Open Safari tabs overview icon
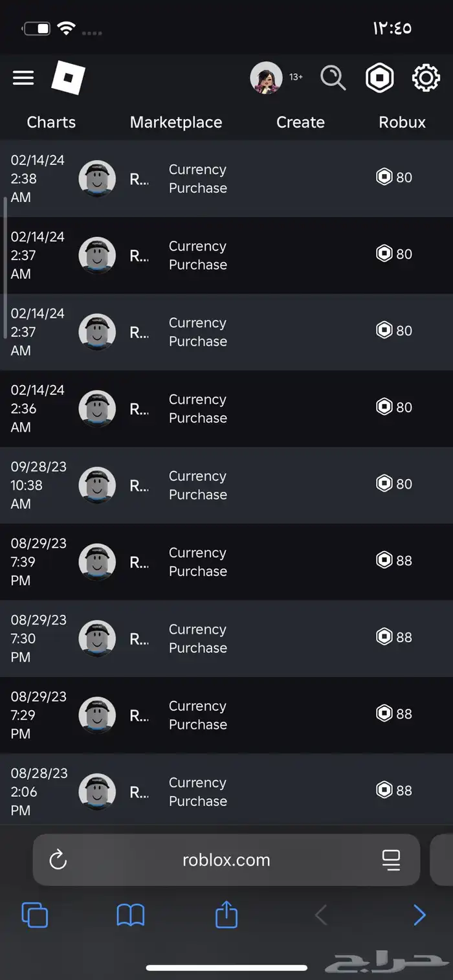The image size is (453, 980). 35,915
